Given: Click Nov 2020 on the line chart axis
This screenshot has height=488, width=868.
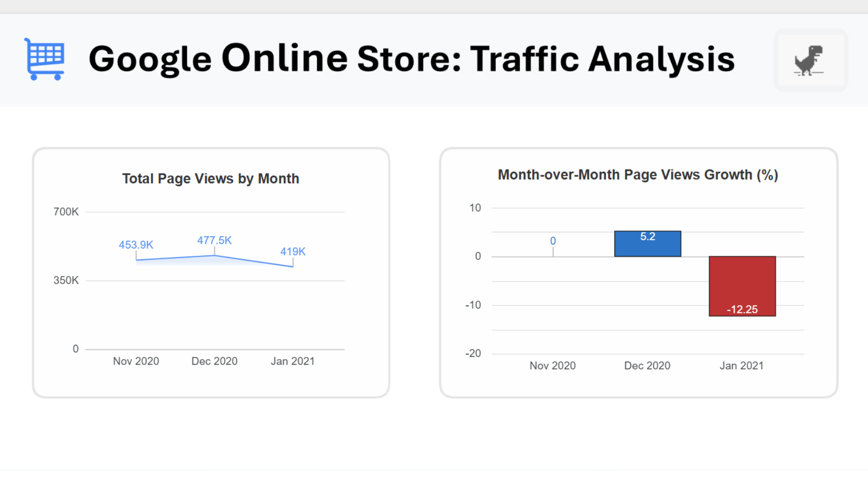Looking at the screenshot, I should click(x=136, y=361).
